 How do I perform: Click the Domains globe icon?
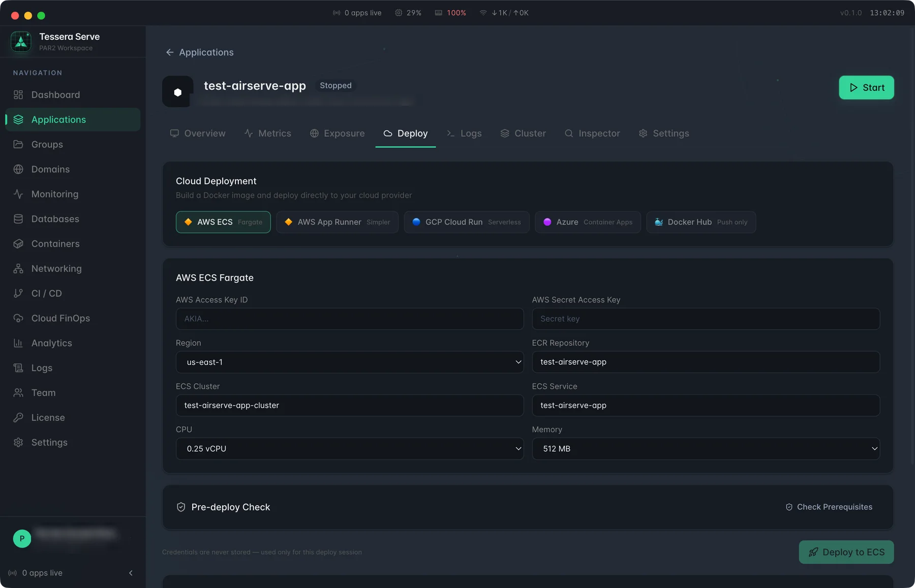(18, 169)
